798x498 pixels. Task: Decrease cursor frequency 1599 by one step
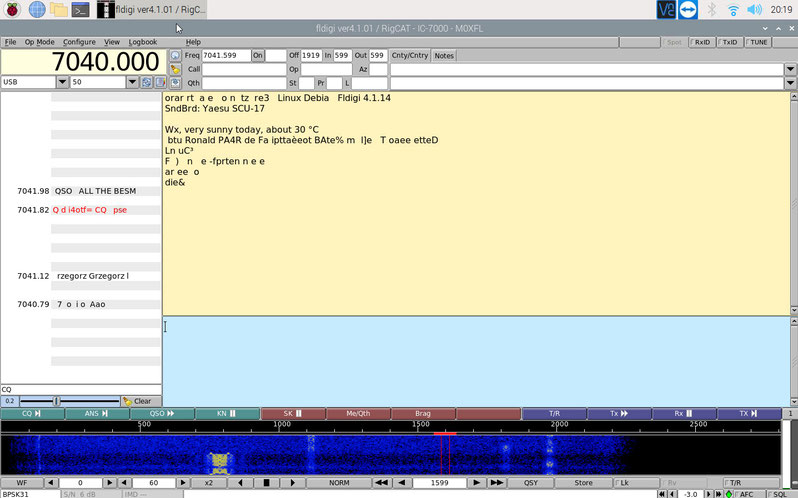[402, 483]
